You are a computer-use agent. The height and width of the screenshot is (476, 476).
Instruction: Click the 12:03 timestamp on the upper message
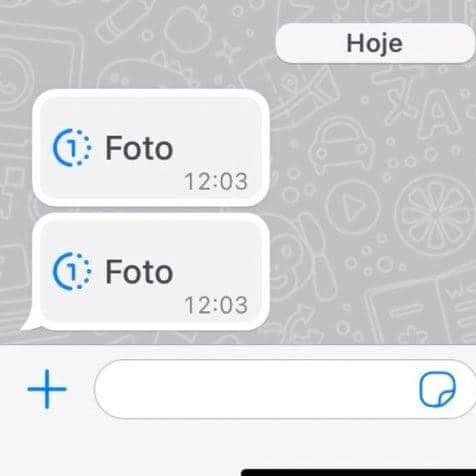pyautogui.click(x=216, y=181)
